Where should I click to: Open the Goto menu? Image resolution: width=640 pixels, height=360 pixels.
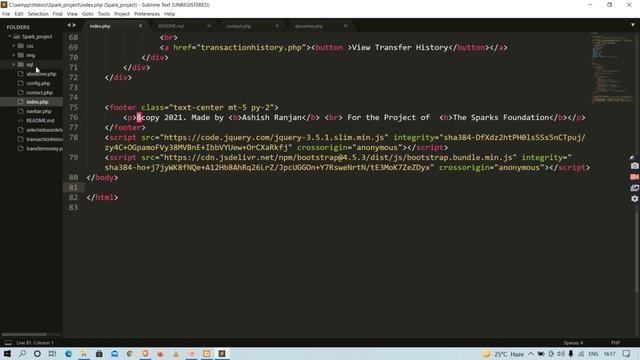tap(88, 14)
